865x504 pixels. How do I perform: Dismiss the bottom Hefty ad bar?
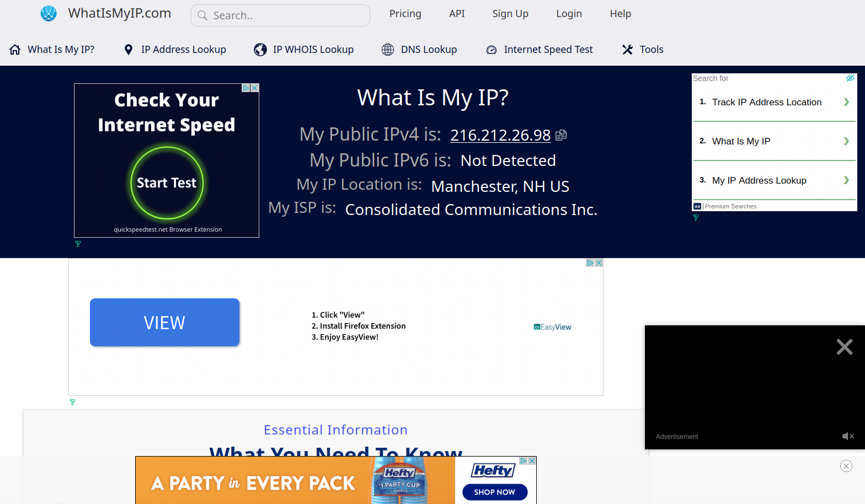[x=846, y=466]
